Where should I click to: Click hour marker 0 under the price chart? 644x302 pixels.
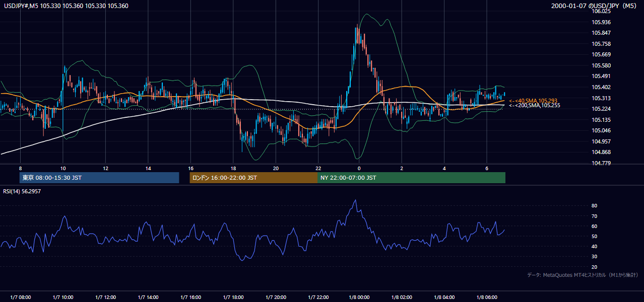point(359,168)
